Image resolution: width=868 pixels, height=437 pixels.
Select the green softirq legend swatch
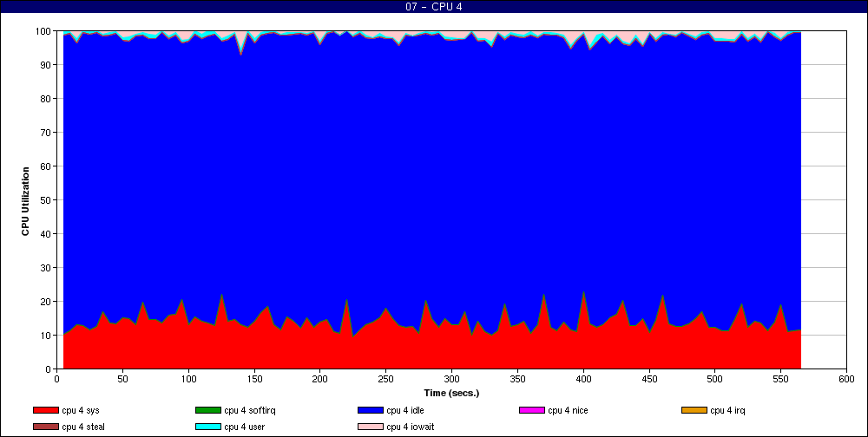207,410
